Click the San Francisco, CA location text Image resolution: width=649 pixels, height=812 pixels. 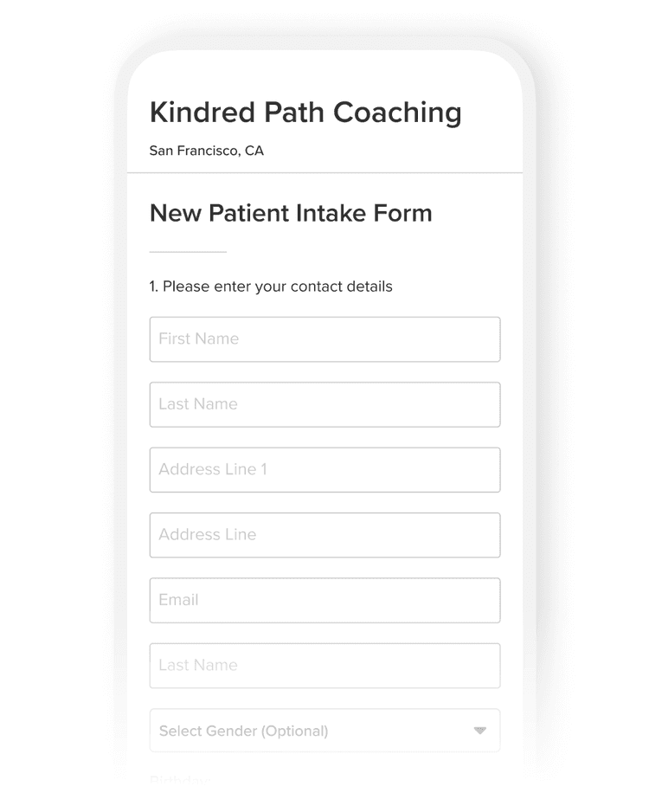[207, 151]
